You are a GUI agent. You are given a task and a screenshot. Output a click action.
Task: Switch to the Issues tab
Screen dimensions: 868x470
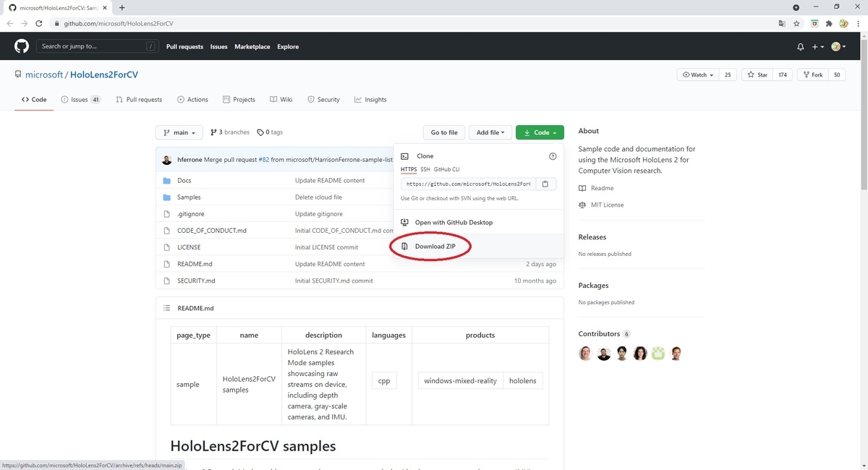80,100
